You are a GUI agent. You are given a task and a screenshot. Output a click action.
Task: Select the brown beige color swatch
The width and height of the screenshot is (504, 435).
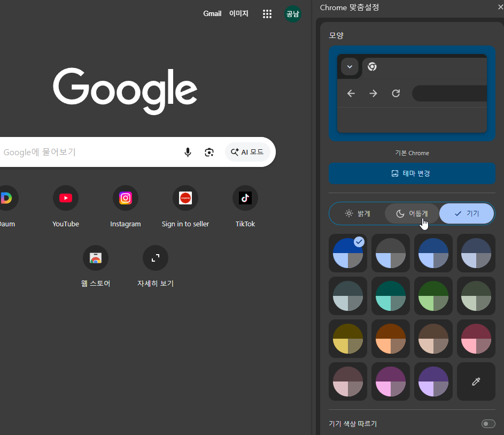433,339
